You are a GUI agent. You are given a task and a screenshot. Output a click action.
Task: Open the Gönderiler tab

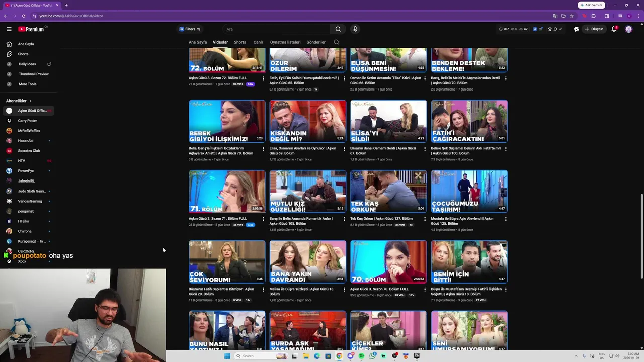point(316,42)
